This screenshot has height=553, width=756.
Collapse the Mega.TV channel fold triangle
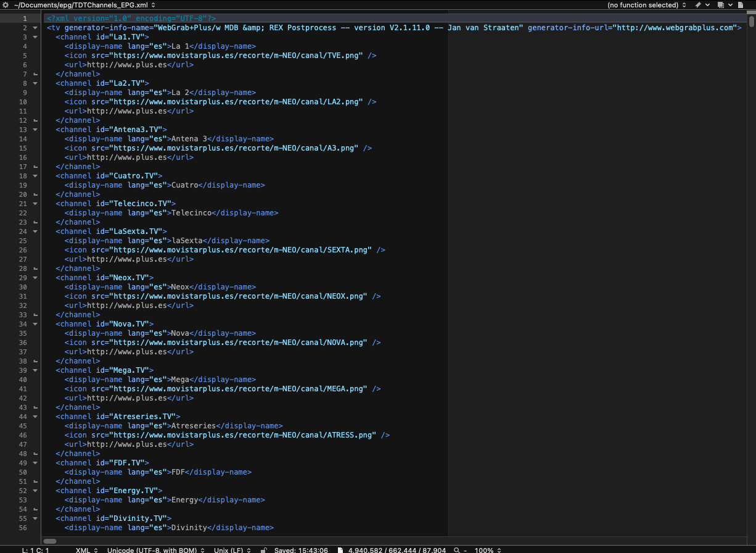[35, 370]
